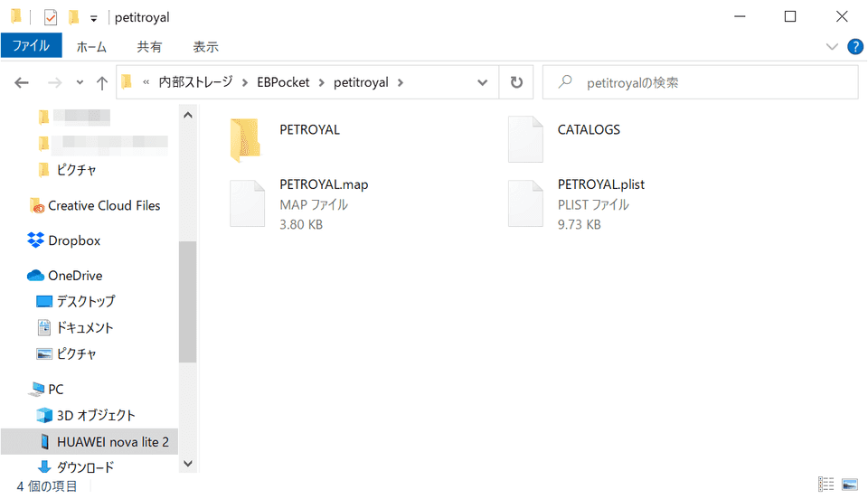
Task: Click the sidebar scrollbar thumb
Action: point(188,302)
